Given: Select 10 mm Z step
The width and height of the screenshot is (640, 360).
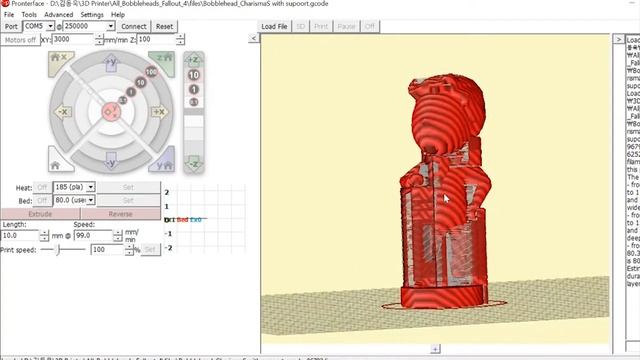Looking at the screenshot, I should coord(193,75).
